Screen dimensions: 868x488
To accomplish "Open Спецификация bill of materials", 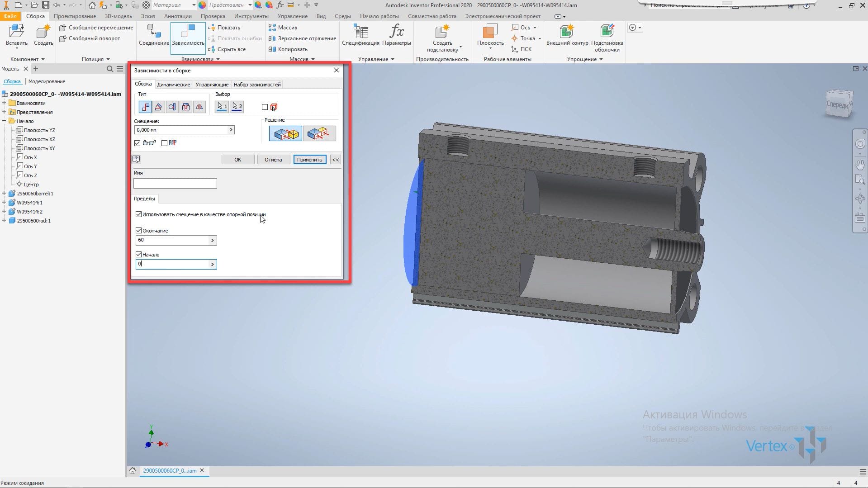I will [x=360, y=35].
